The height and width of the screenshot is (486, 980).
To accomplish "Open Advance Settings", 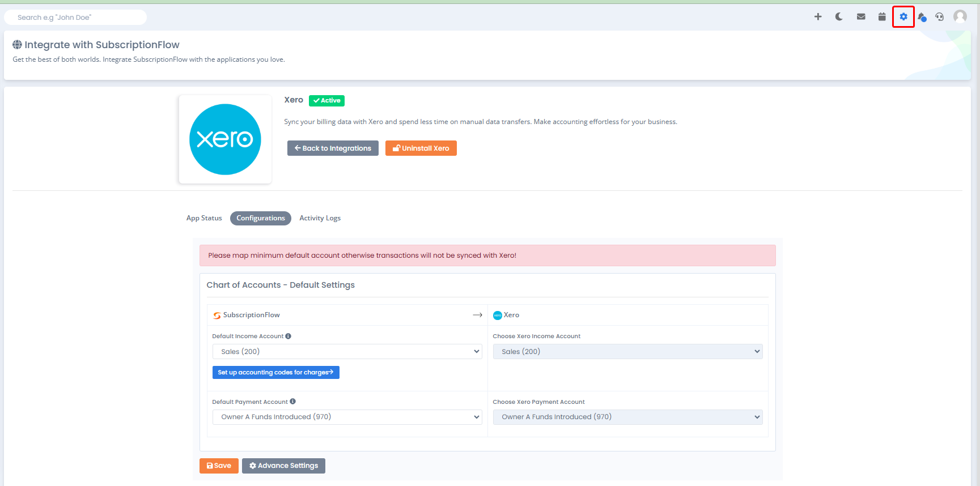I will [x=283, y=466].
